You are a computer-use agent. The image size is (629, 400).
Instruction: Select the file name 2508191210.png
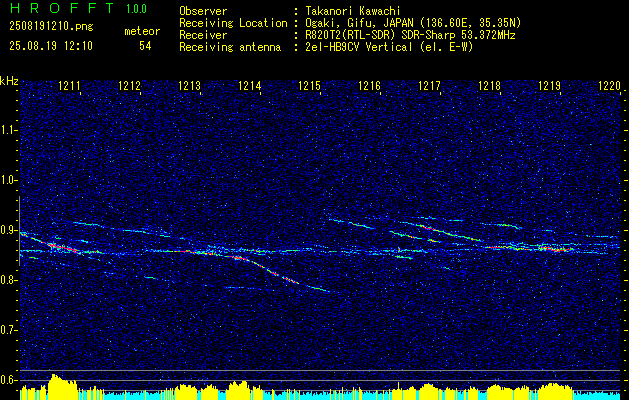click(x=51, y=26)
